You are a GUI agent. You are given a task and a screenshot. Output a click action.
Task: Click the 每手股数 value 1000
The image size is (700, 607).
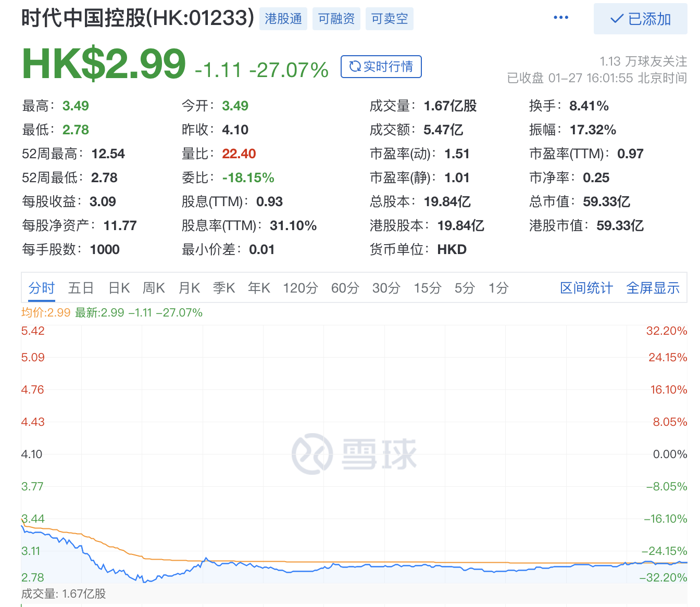tap(105, 250)
